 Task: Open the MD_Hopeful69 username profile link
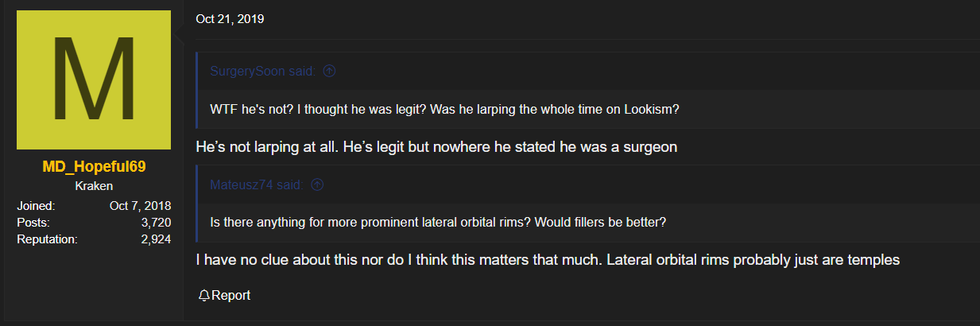(x=94, y=168)
